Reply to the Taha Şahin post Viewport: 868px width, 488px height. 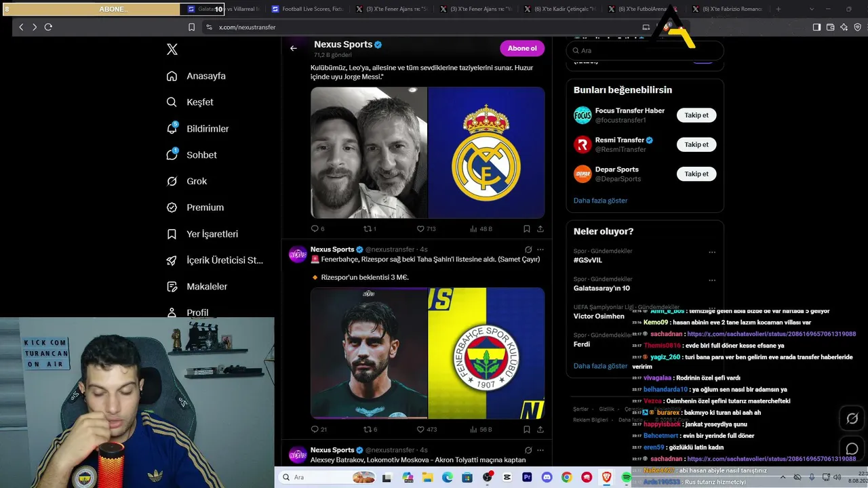[x=319, y=430]
